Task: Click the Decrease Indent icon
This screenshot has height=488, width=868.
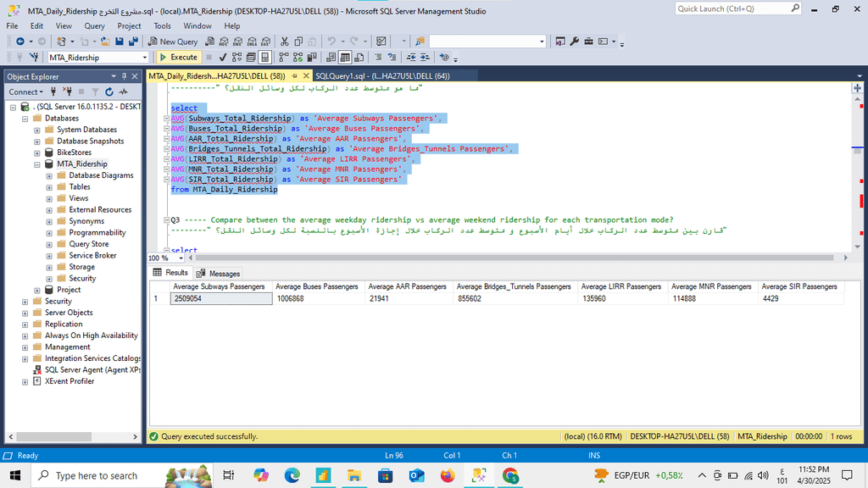Action: pos(411,57)
